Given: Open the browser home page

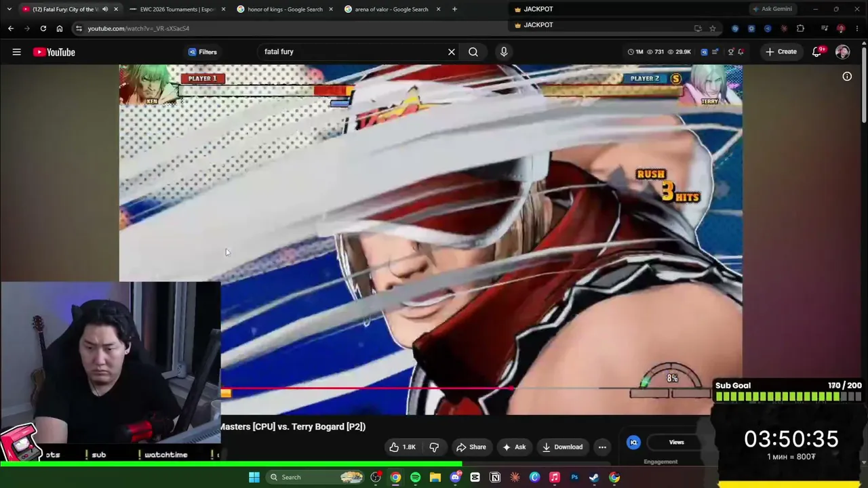Looking at the screenshot, I should point(60,28).
